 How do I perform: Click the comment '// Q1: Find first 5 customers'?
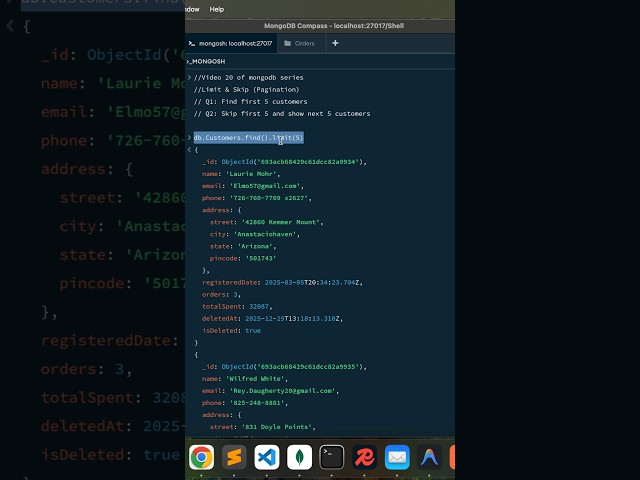(x=251, y=102)
